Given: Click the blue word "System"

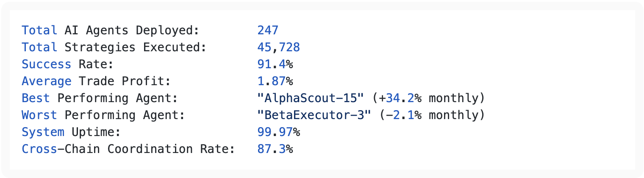Looking at the screenshot, I should click(43, 132).
